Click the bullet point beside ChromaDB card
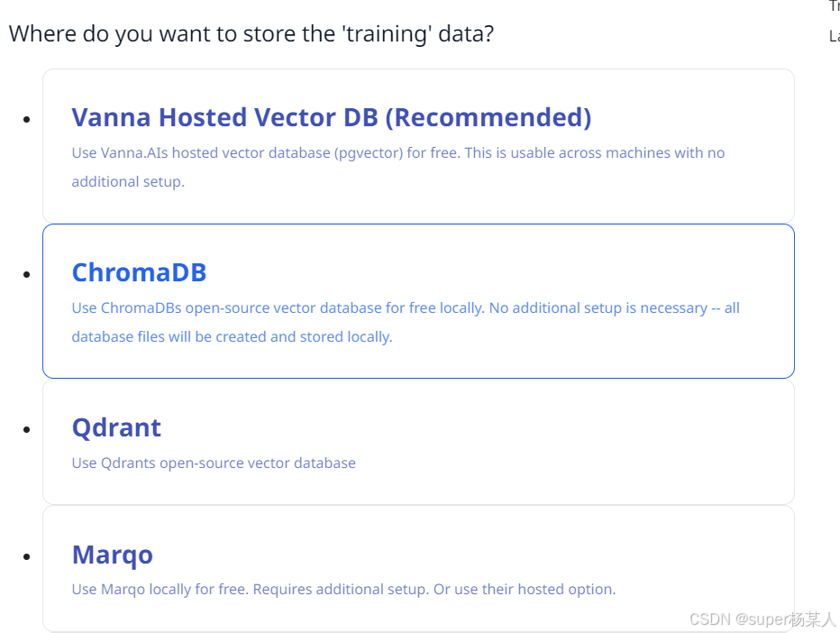840x633 pixels. [27, 274]
